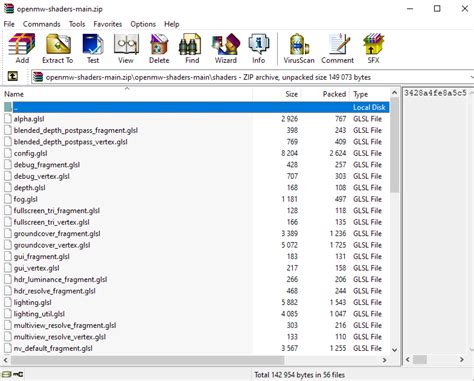Sort by the Packed column header
This screenshot has width=474, height=381.
click(x=326, y=94)
